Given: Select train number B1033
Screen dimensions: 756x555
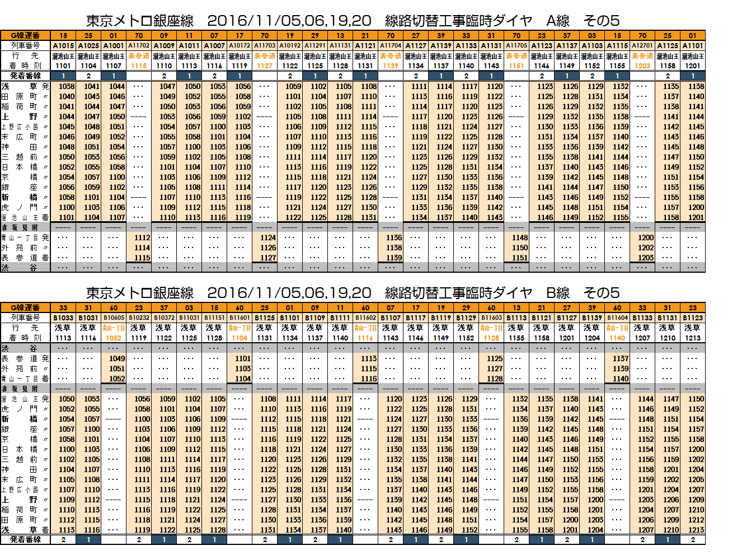Looking at the screenshot, I should coord(63,318).
